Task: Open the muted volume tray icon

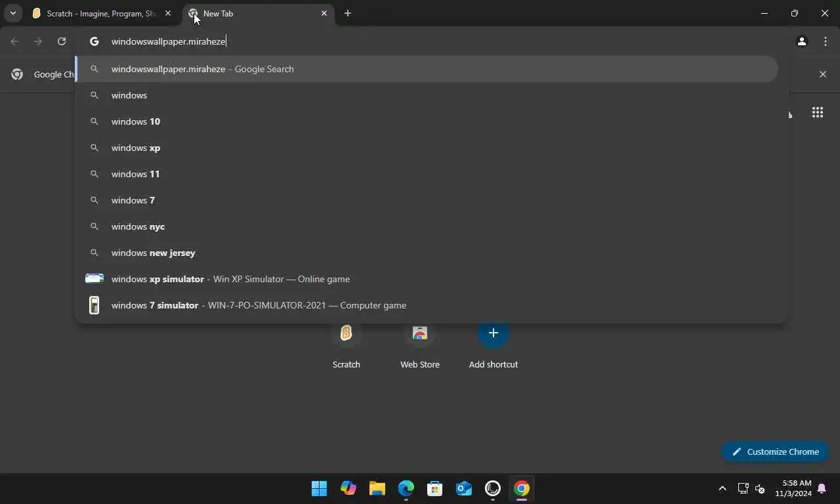Action: 760,488
